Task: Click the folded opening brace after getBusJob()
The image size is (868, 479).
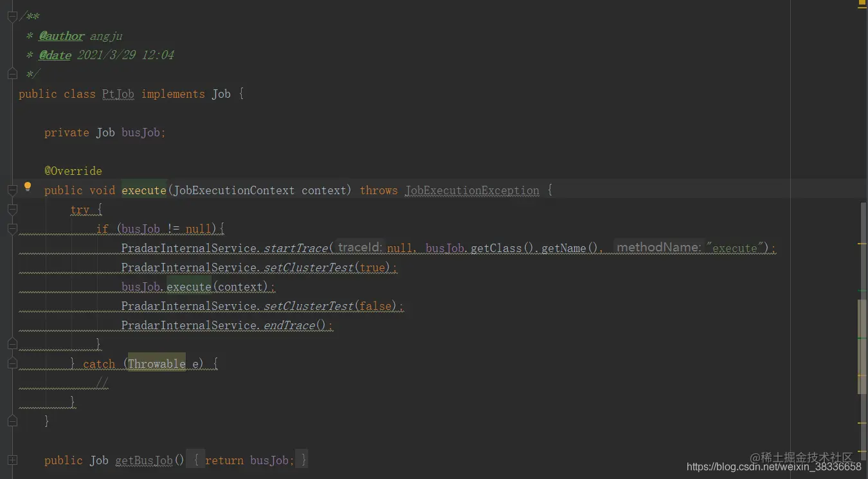Action: tap(197, 460)
